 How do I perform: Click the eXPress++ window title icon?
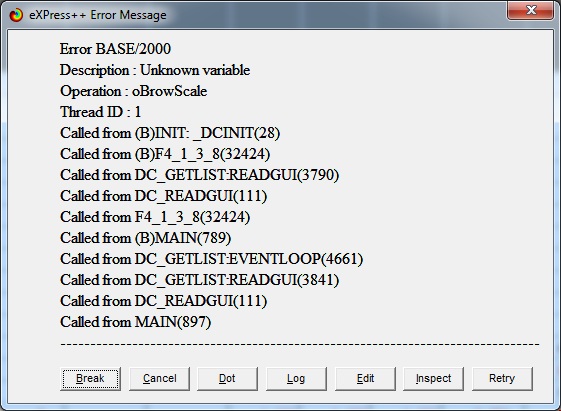(16, 15)
